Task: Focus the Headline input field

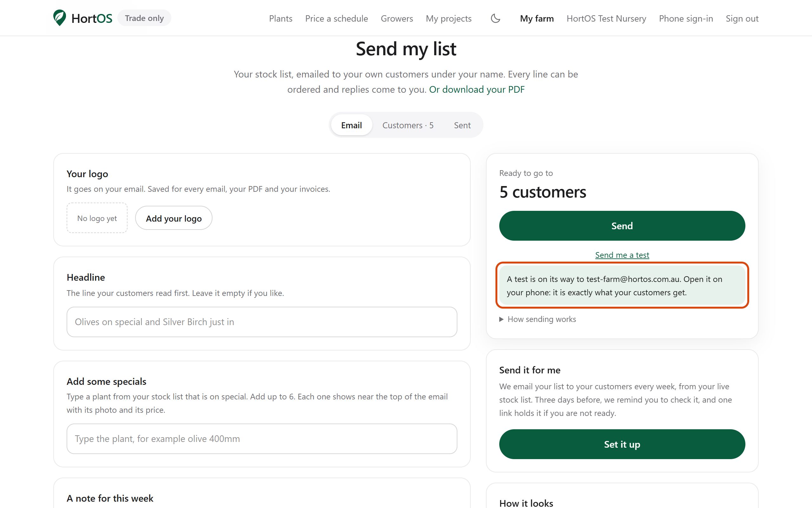Action: tap(262, 322)
